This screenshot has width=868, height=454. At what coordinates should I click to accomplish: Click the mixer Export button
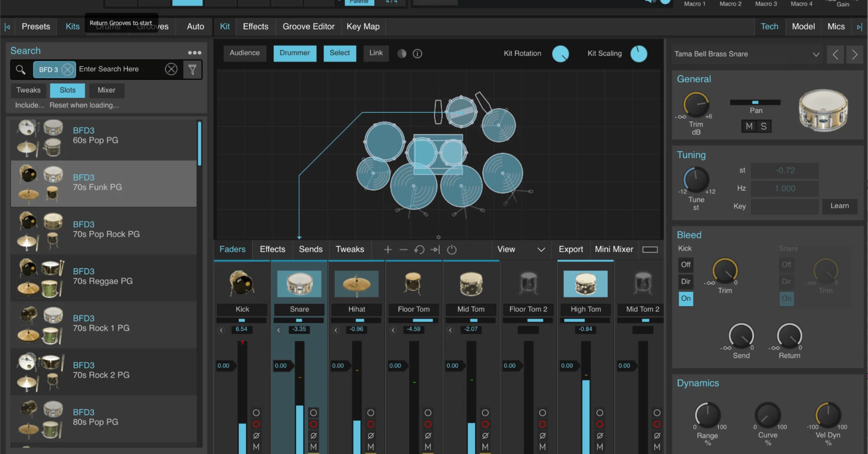[x=571, y=249]
